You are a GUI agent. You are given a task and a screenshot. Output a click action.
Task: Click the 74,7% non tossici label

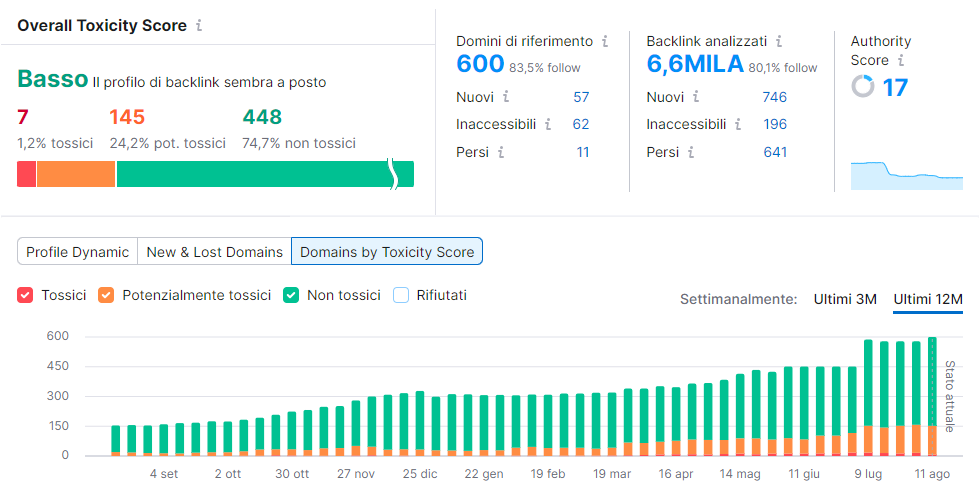pos(299,143)
